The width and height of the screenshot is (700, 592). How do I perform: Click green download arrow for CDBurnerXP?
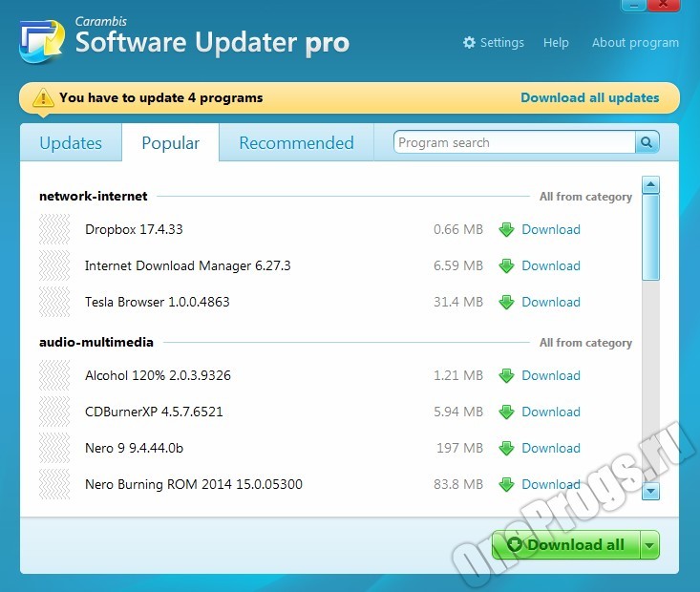click(507, 412)
